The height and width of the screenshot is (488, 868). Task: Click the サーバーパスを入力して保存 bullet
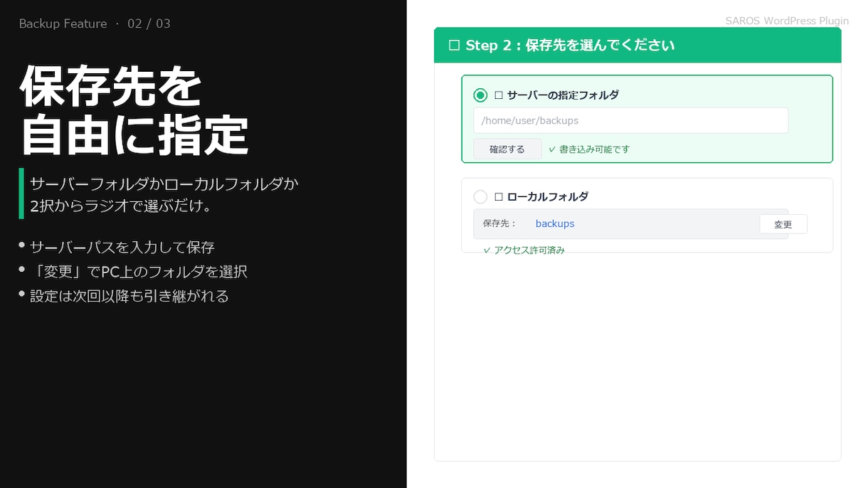(x=122, y=248)
